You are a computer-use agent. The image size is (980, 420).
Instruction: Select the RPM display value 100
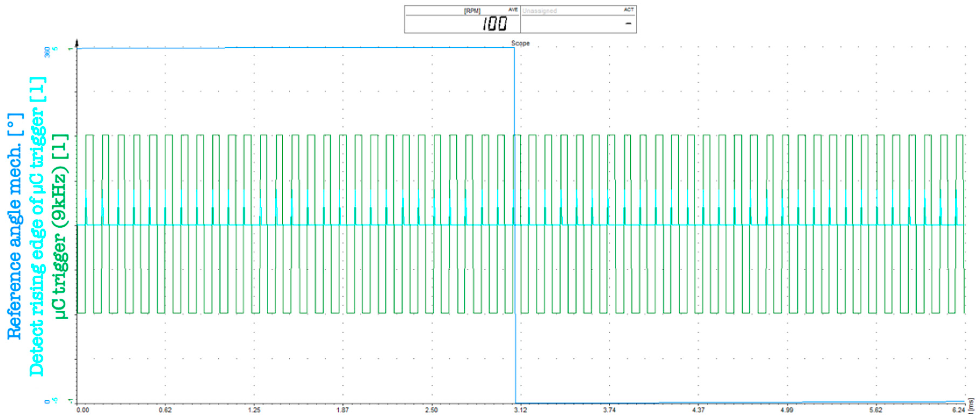click(495, 24)
